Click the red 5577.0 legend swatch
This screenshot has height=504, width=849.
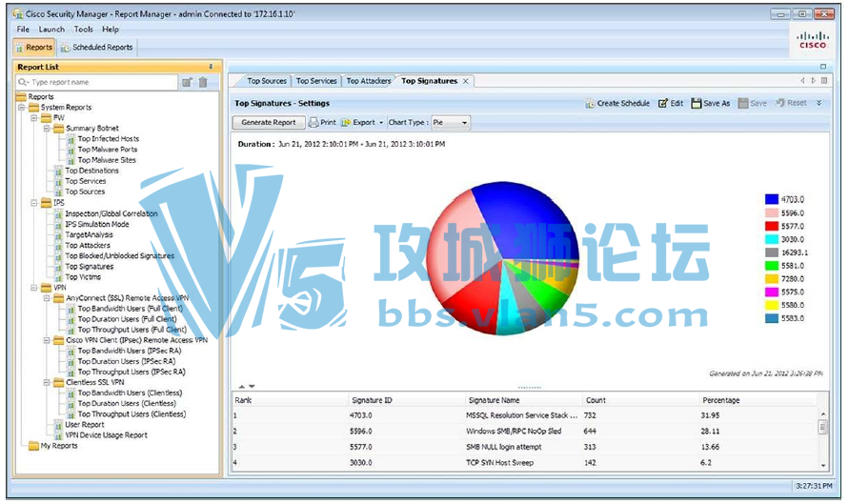(772, 227)
